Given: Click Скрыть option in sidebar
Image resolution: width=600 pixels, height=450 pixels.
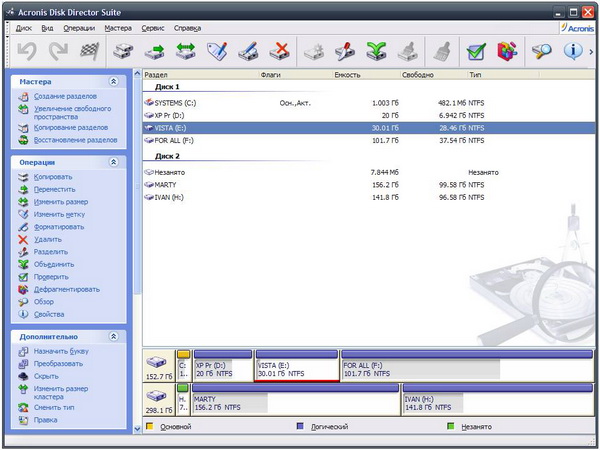Looking at the screenshot, I should pyautogui.click(x=46, y=377).
